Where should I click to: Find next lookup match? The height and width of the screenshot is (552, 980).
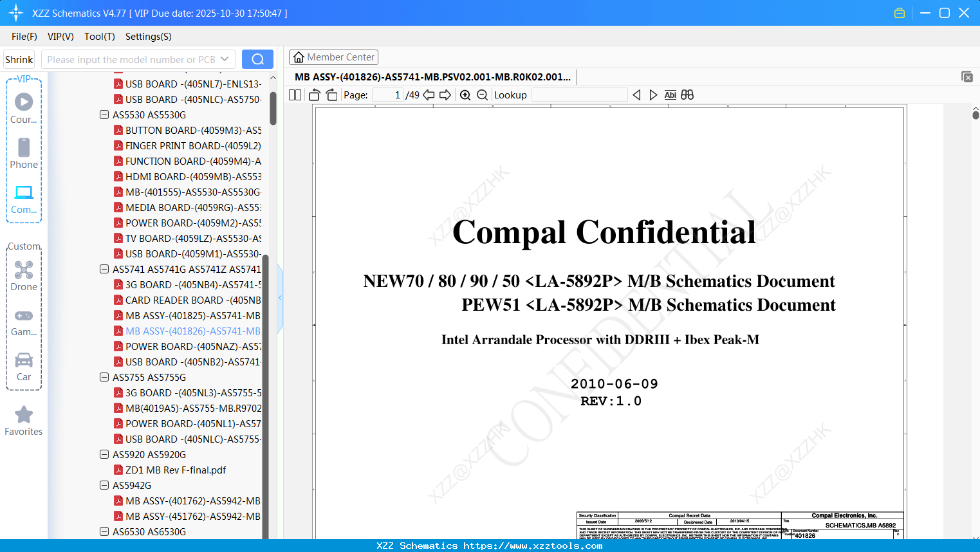[653, 95]
